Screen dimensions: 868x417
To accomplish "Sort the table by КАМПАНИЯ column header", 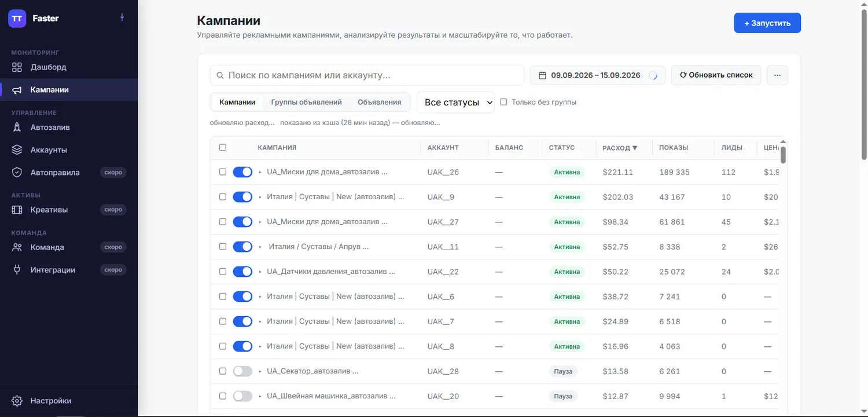I will [277, 148].
